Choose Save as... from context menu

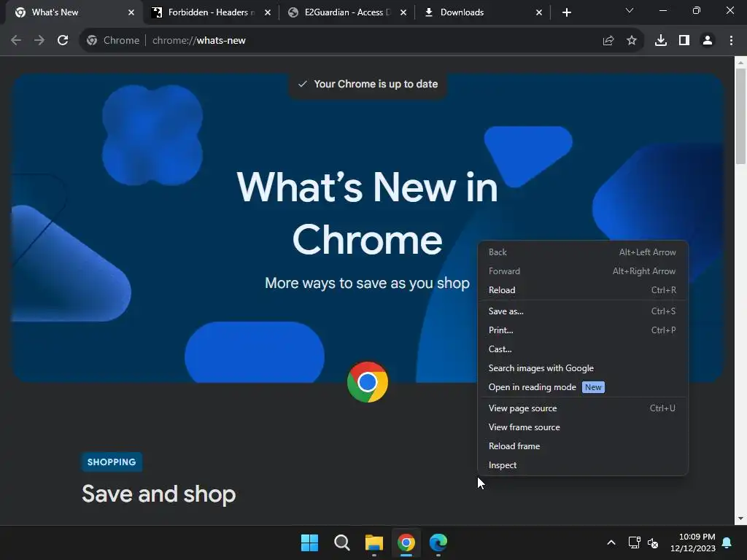582,311
